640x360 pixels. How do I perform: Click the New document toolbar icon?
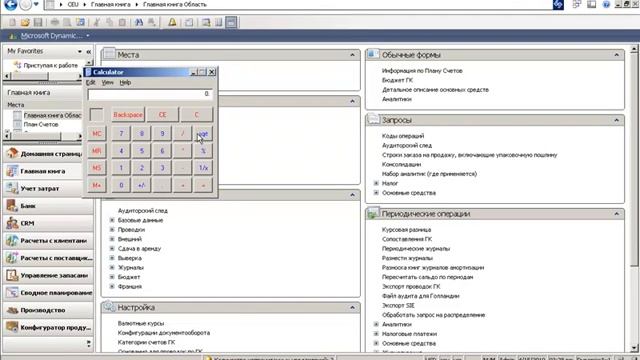pyautogui.click(x=12, y=22)
